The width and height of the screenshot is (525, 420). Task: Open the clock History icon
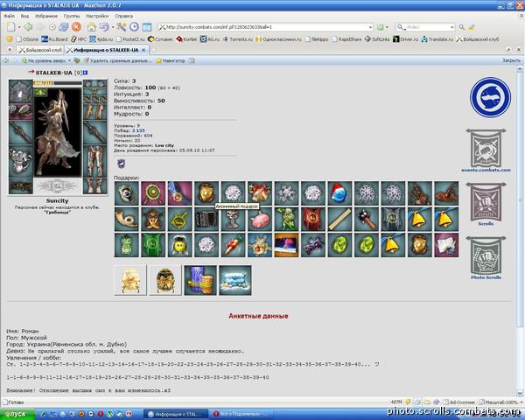[134, 27]
